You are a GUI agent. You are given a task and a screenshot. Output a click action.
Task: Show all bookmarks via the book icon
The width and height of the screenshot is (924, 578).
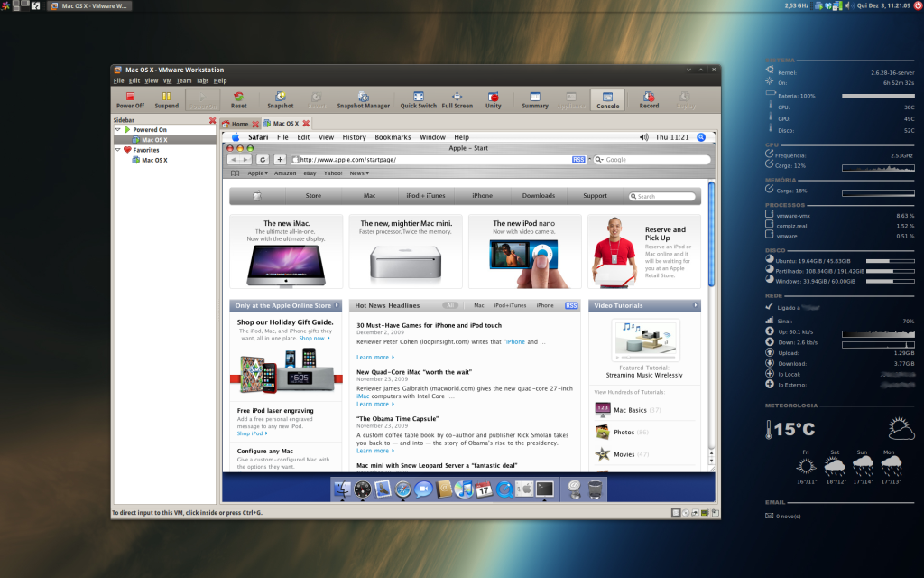pos(236,173)
